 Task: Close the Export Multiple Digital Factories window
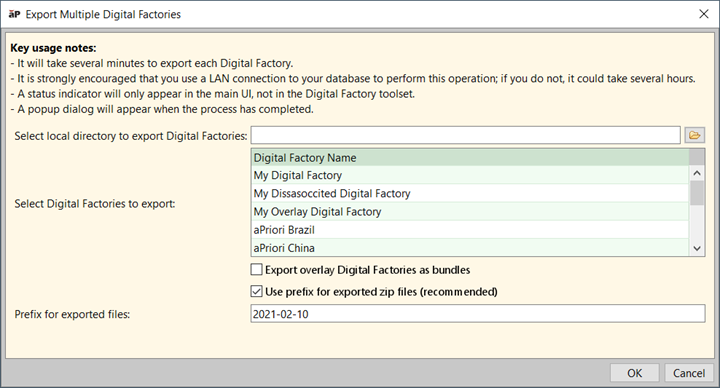pos(703,14)
